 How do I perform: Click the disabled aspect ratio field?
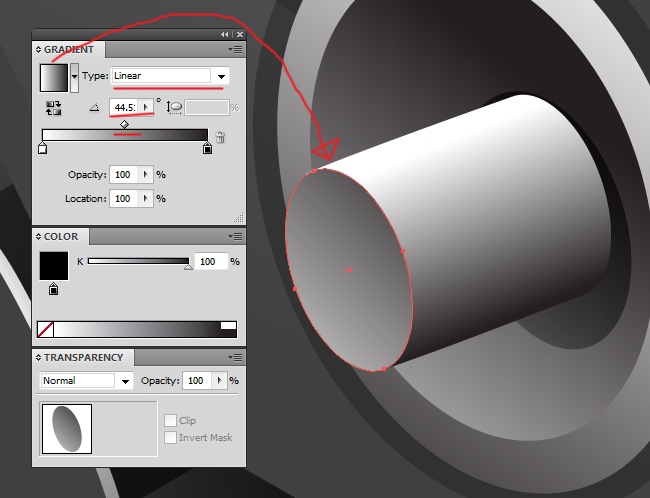206,107
